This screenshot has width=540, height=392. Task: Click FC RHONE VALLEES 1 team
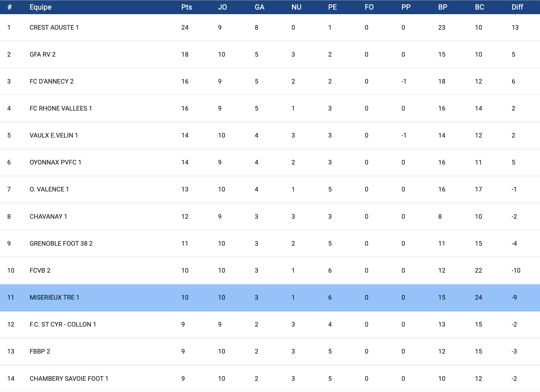click(61, 108)
